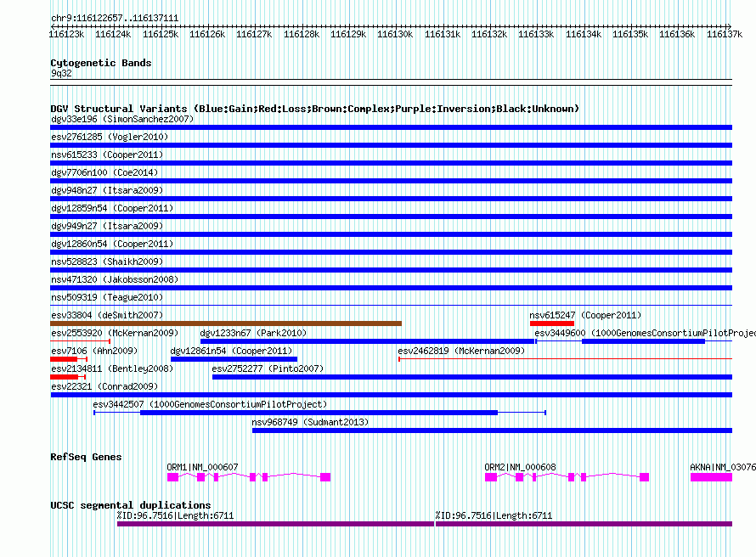This screenshot has width=756, height=557.
Task: Open gene label ORM2|NM_000608
Action: click(x=520, y=467)
